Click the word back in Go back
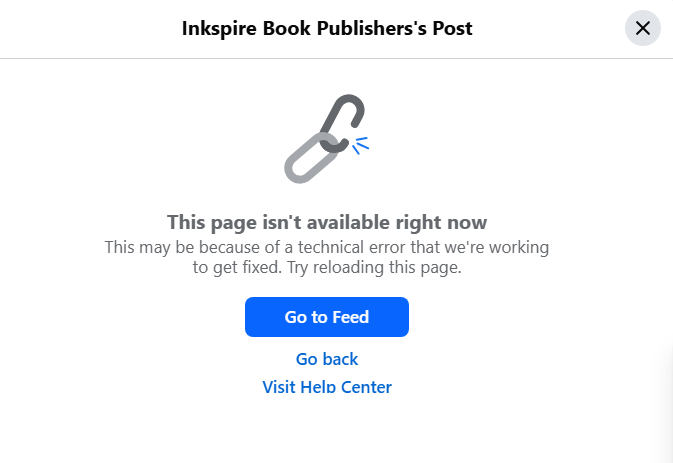The height and width of the screenshot is (463, 673). click(340, 359)
